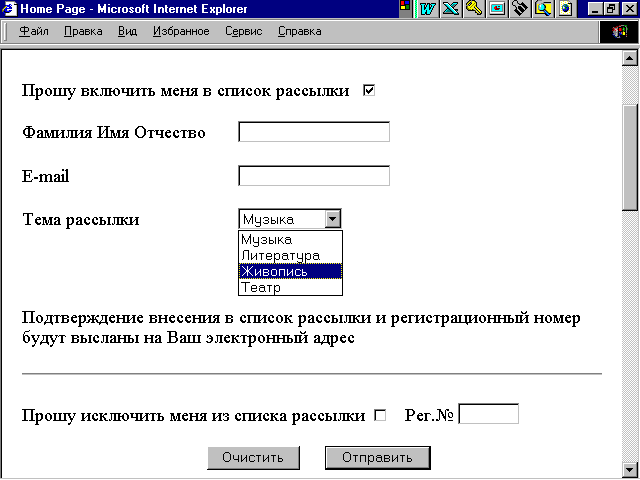The height and width of the screenshot is (480, 640).
Task: Launch Microsoft Word from the shortcut bar
Action: (427, 9)
